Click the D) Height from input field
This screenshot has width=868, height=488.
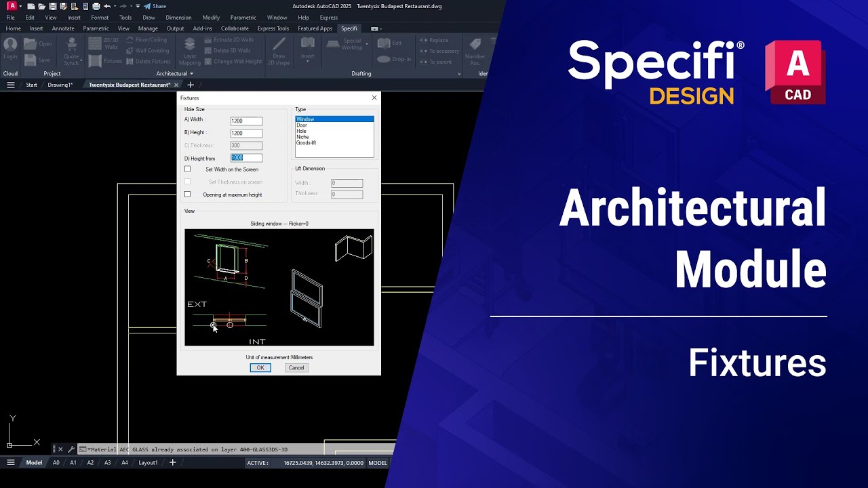tap(246, 158)
